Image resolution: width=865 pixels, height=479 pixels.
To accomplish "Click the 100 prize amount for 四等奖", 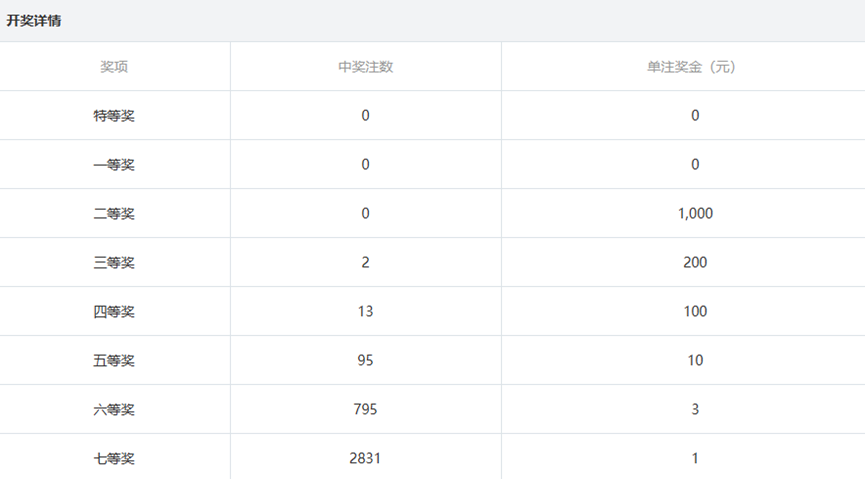I will pyautogui.click(x=695, y=312).
